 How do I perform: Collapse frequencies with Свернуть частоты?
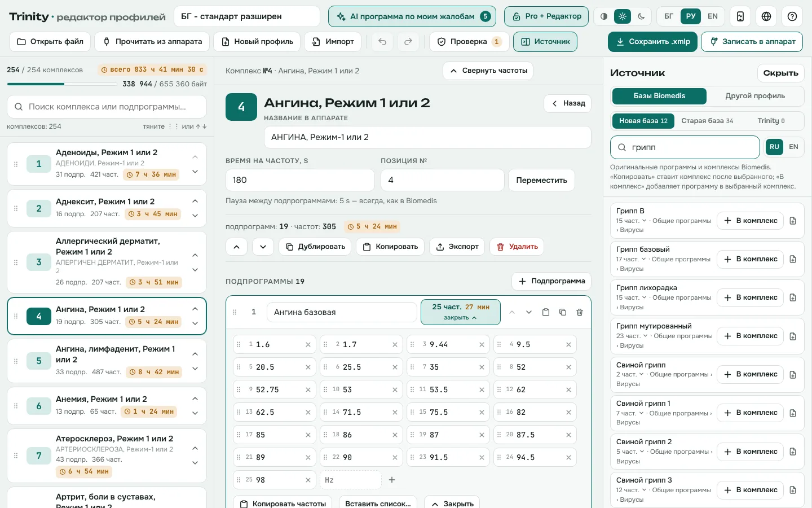[488, 71]
